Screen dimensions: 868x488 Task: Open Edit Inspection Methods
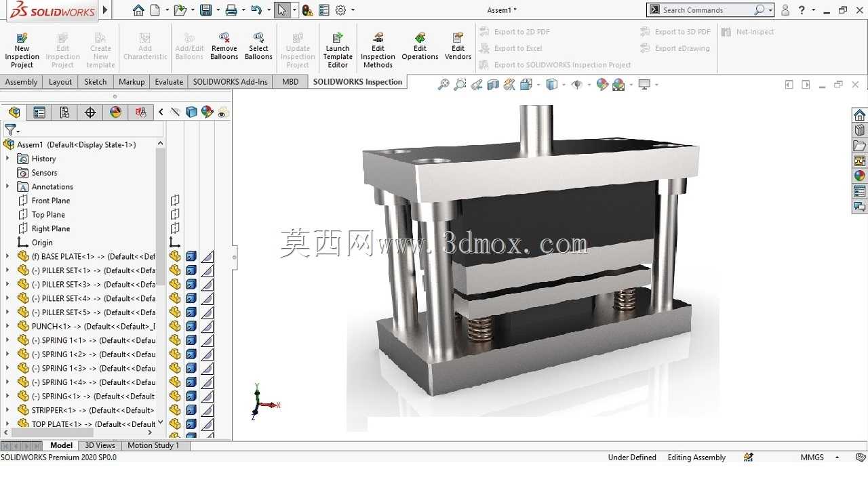click(x=378, y=50)
